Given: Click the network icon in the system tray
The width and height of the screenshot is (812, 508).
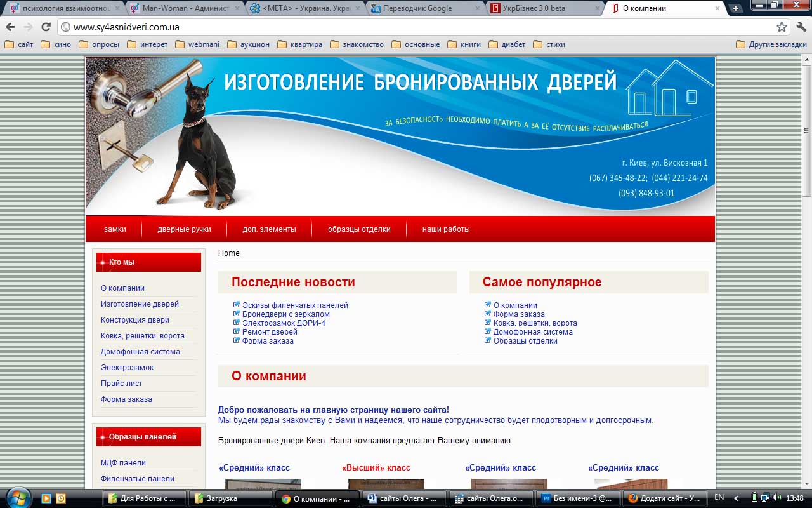Looking at the screenshot, I should pyautogui.click(x=765, y=498).
